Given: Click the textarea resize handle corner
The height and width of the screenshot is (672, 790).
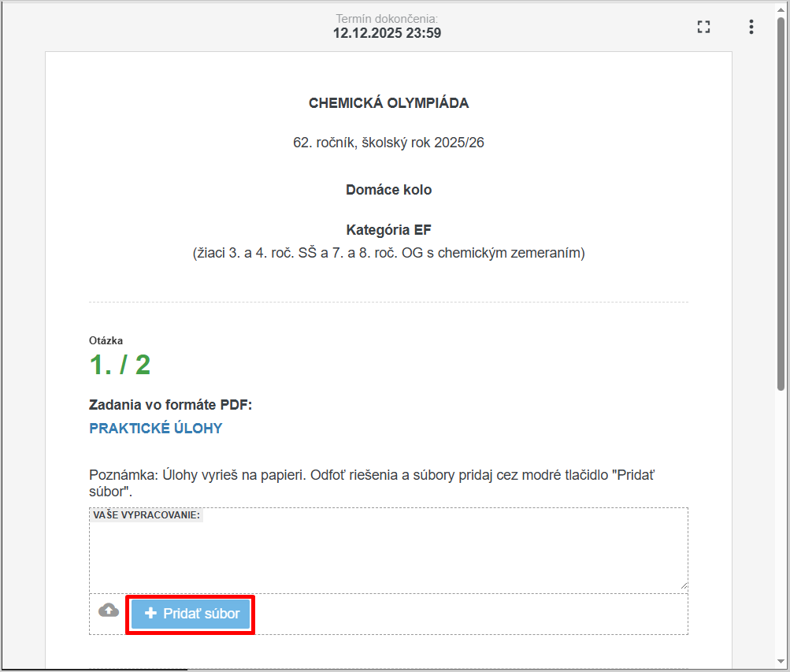Looking at the screenshot, I should point(684,585).
